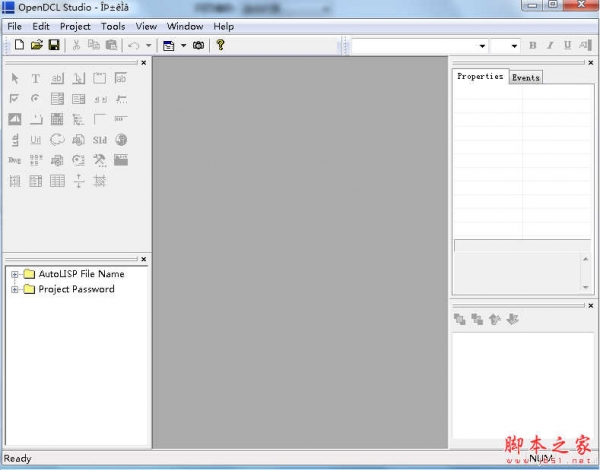Click the bring-to-front icon in Z-order panel
This screenshot has height=470, width=600.
pyautogui.click(x=460, y=319)
